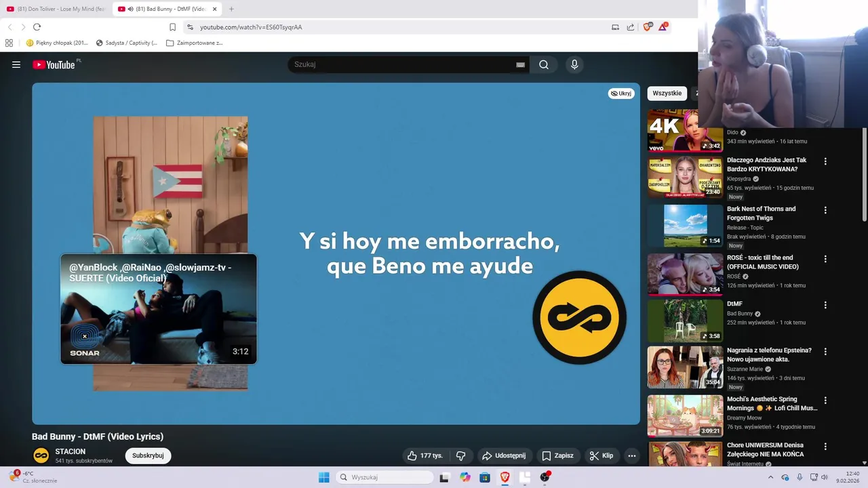Viewport: 868px width, 488px height.
Task: Bookmark this page with the bookmark icon
Action: coord(172,27)
